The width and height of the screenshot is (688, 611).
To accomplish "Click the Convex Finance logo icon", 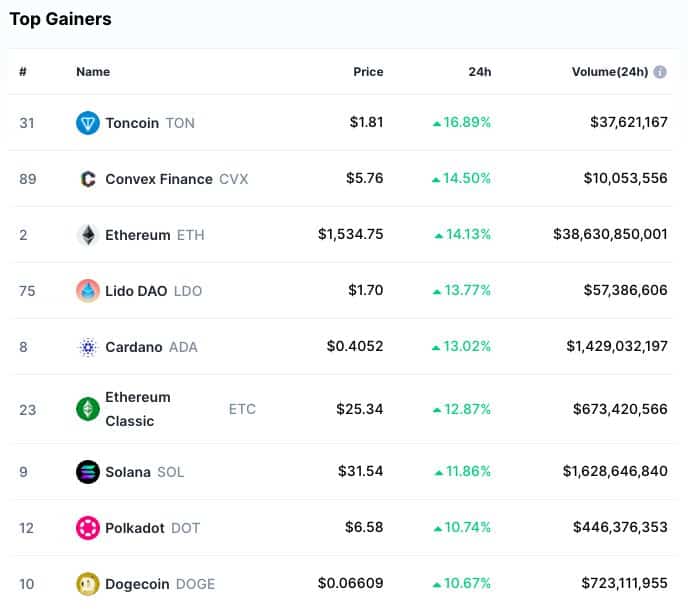I will pyautogui.click(x=88, y=179).
